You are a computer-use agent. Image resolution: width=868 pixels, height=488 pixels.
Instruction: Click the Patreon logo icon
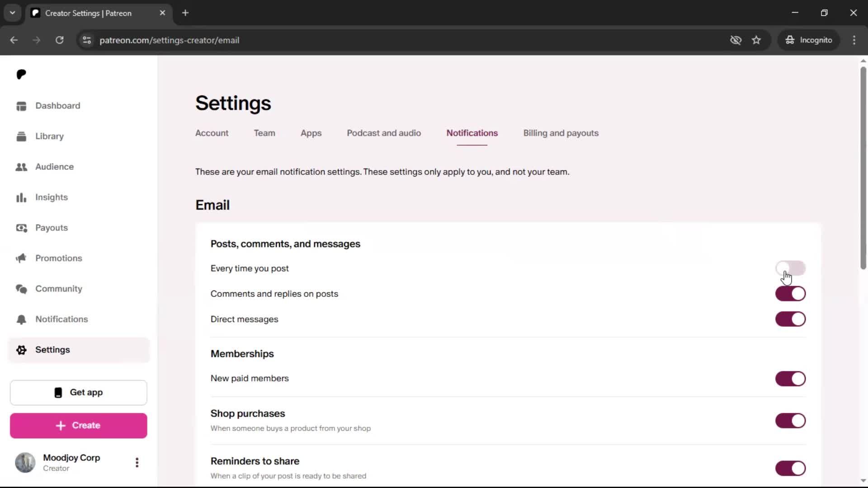(21, 74)
